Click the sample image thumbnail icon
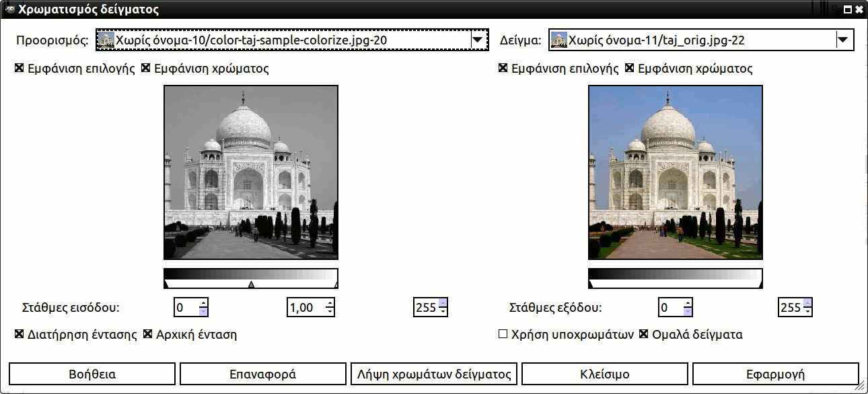This screenshot has height=394, width=868. (x=558, y=40)
